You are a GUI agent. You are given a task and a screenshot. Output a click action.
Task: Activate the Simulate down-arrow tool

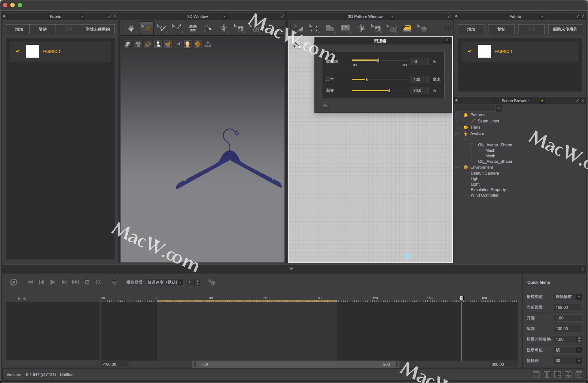(131, 28)
